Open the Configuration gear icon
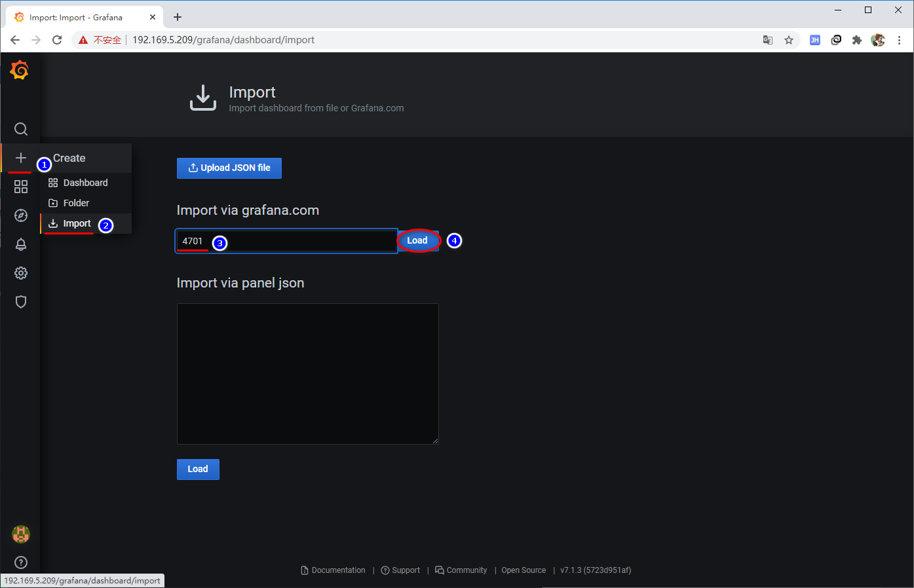 21,273
